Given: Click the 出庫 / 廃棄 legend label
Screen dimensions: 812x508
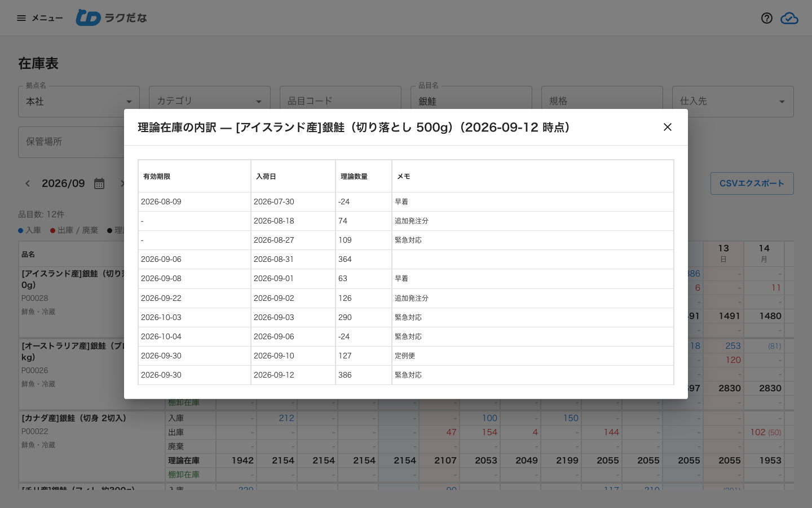Looking at the screenshot, I should 78,230.
